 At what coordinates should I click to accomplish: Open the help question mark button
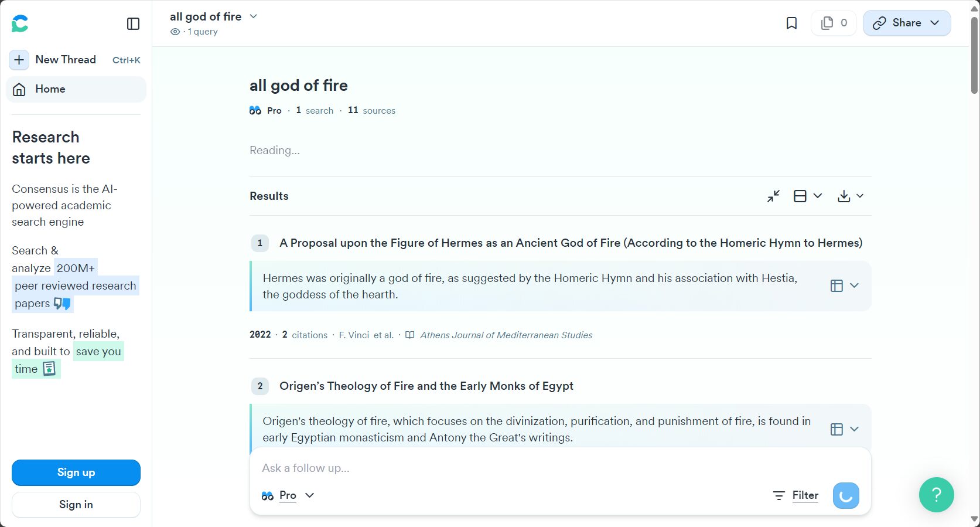[936, 495]
